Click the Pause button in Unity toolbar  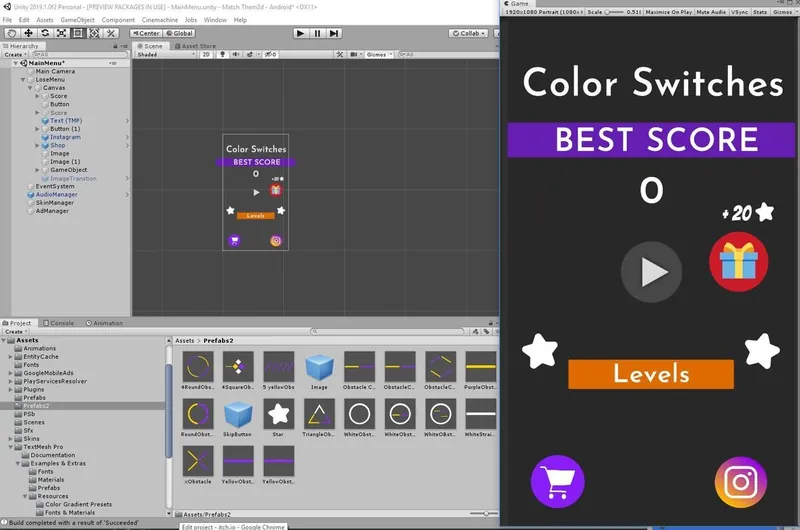[x=317, y=33]
